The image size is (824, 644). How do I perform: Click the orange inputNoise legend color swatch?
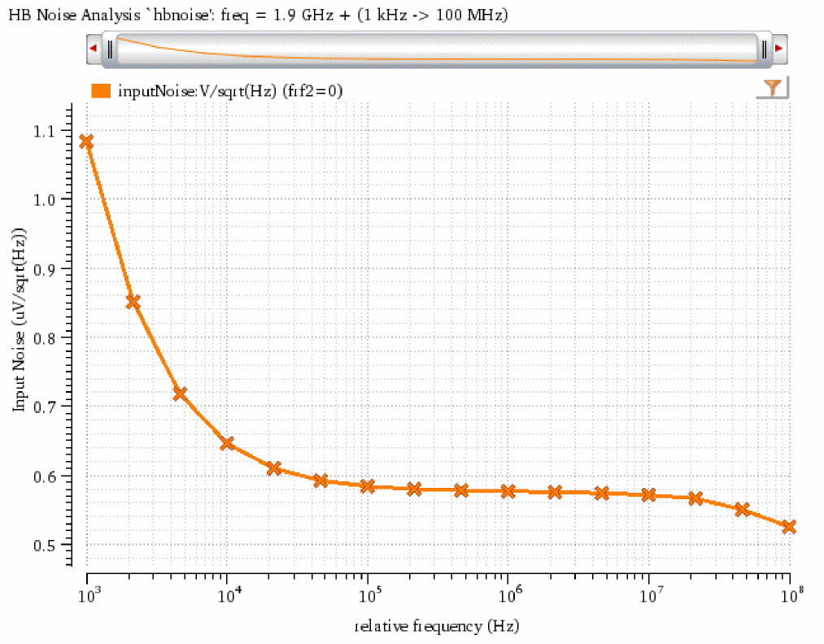[101, 91]
